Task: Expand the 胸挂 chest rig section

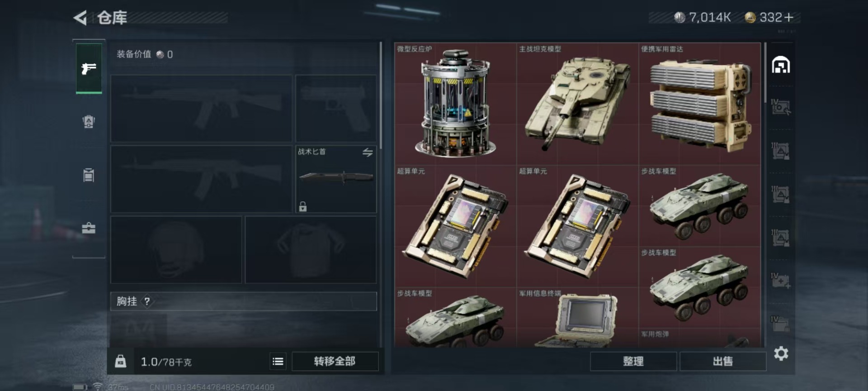Action: (244, 301)
